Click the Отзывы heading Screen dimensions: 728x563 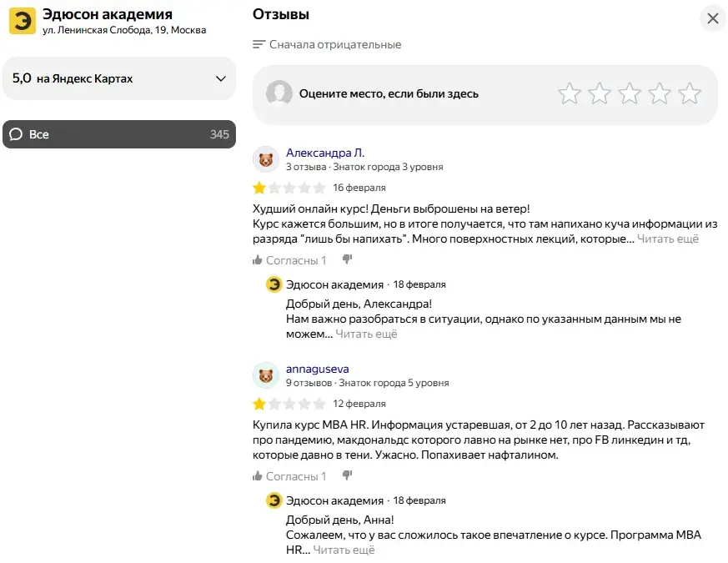click(x=281, y=14)
